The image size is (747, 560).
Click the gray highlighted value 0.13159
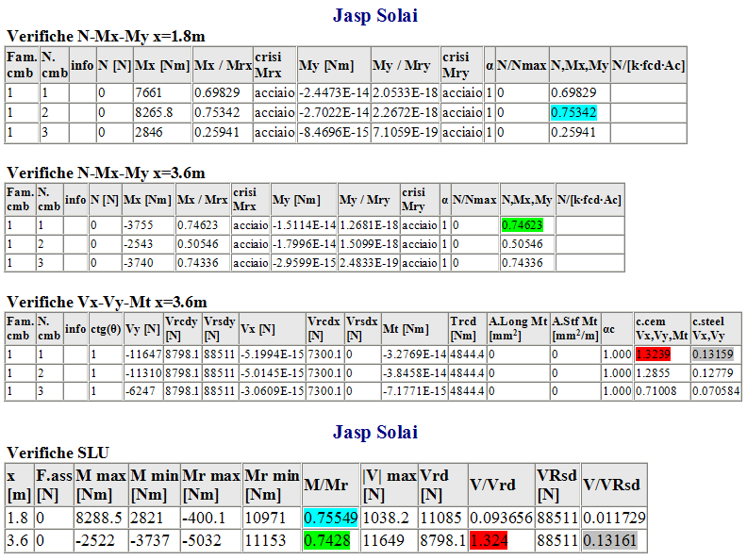[713, 354]
